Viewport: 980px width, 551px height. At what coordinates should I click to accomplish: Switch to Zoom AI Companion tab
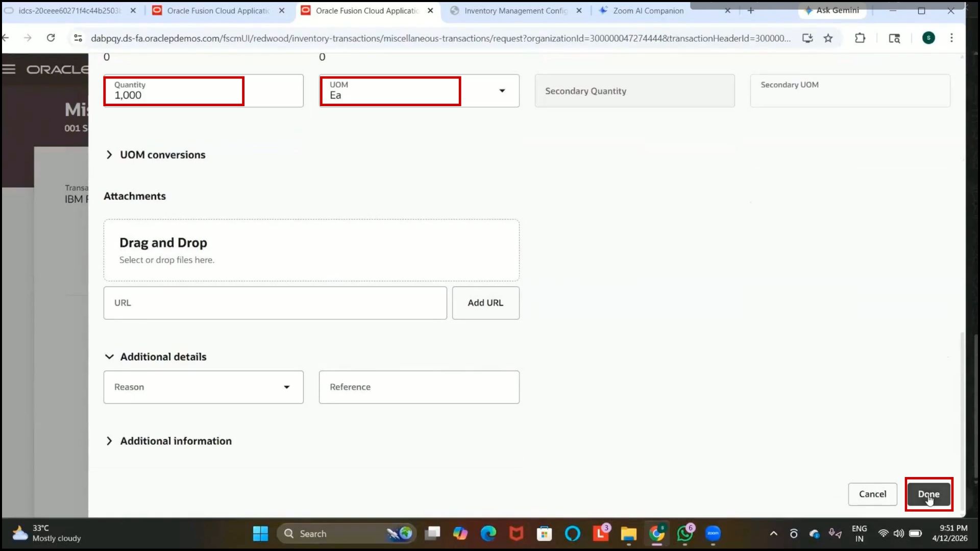(648, 11)
